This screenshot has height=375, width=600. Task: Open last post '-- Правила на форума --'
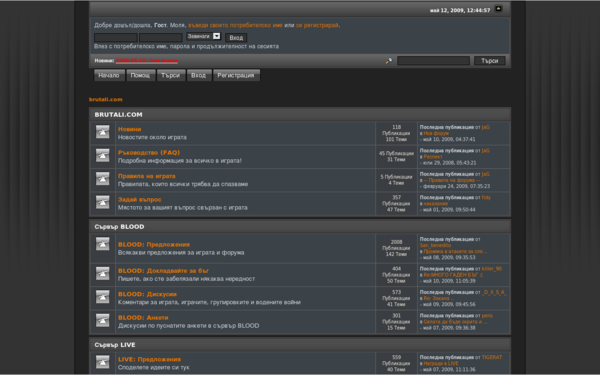(x=452, y=180)
